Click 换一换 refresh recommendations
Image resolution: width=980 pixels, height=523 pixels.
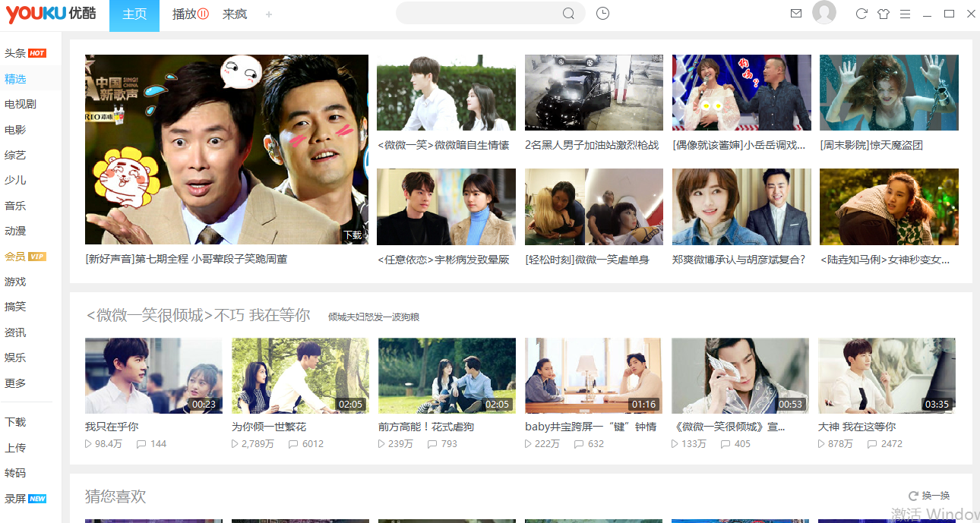(x=929, y=496)
